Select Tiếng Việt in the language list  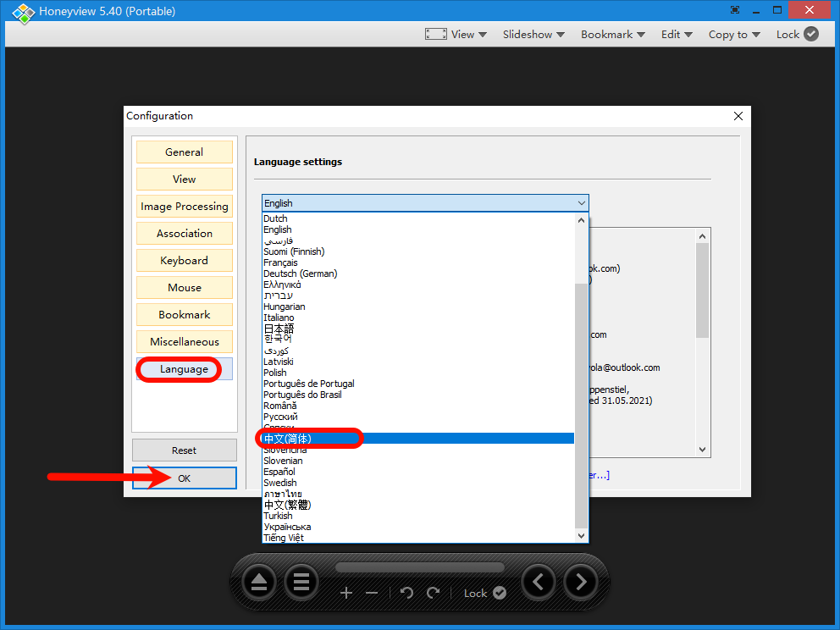(x=417, y=538)
